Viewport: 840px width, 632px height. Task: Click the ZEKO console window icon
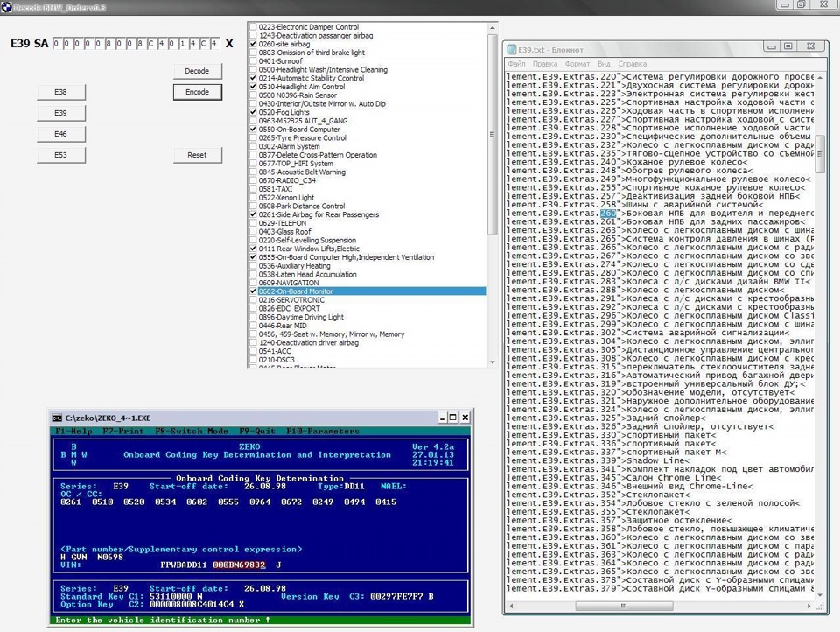[x=57, y=418]
